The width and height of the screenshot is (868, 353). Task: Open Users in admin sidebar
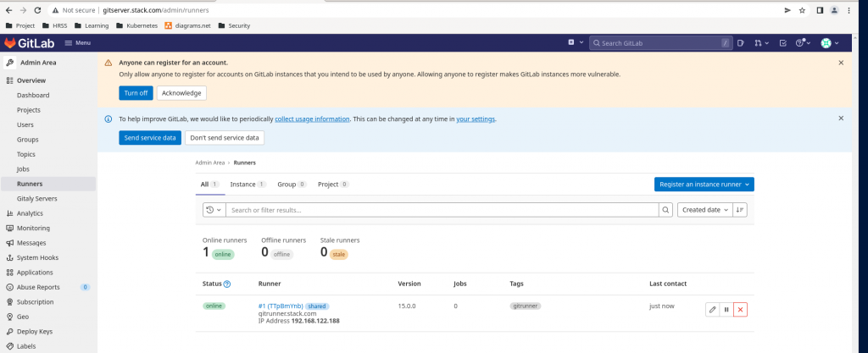(x=25, y=124)
